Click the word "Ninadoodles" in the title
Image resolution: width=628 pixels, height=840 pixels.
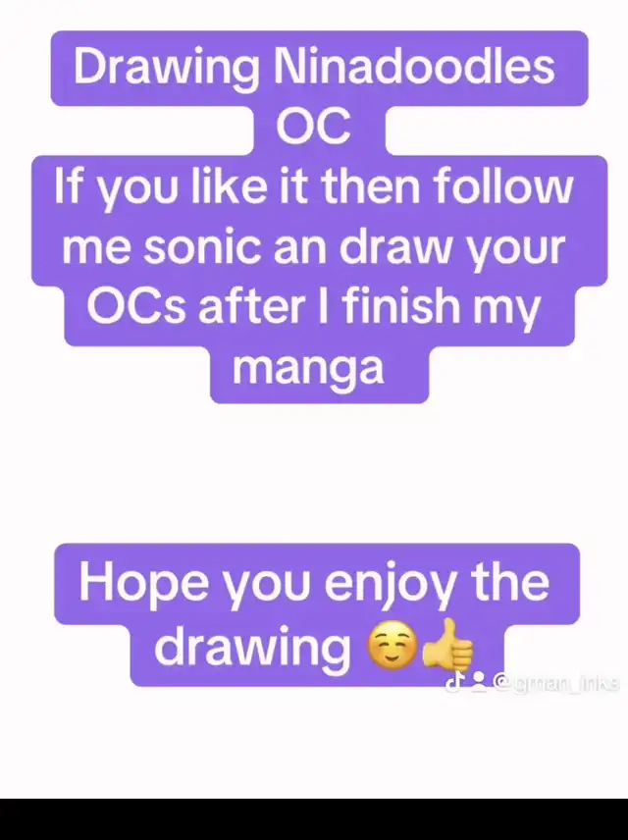pyautogui.click(x=414, y=67)
